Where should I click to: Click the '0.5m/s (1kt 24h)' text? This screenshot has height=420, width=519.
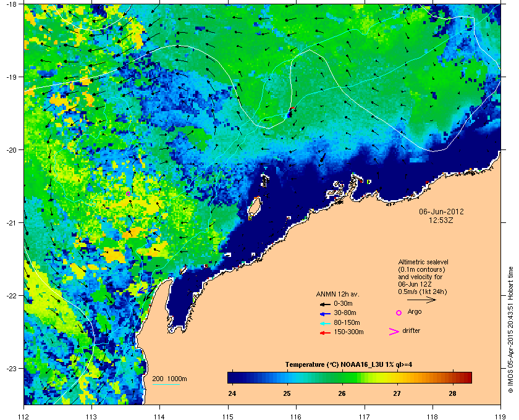(x=423, y=292)
